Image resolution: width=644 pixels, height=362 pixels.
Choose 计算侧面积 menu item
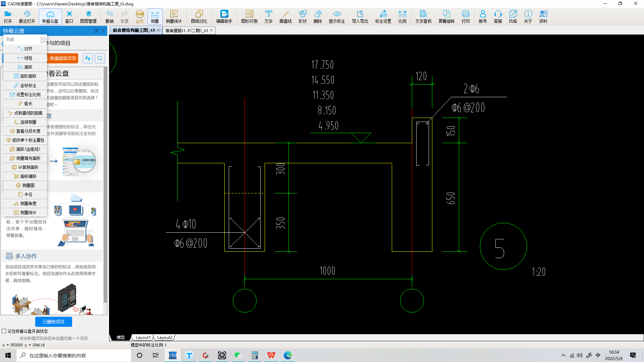[x=25, y=167]
